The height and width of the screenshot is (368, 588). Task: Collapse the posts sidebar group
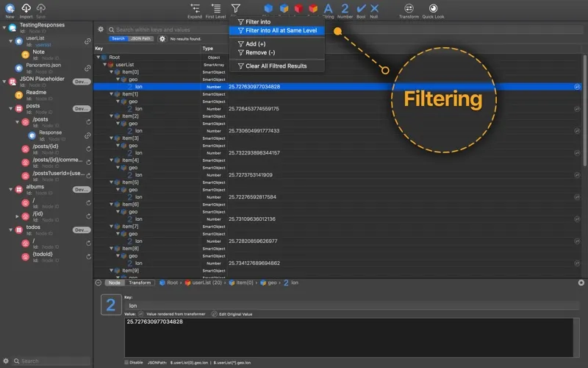10,108
